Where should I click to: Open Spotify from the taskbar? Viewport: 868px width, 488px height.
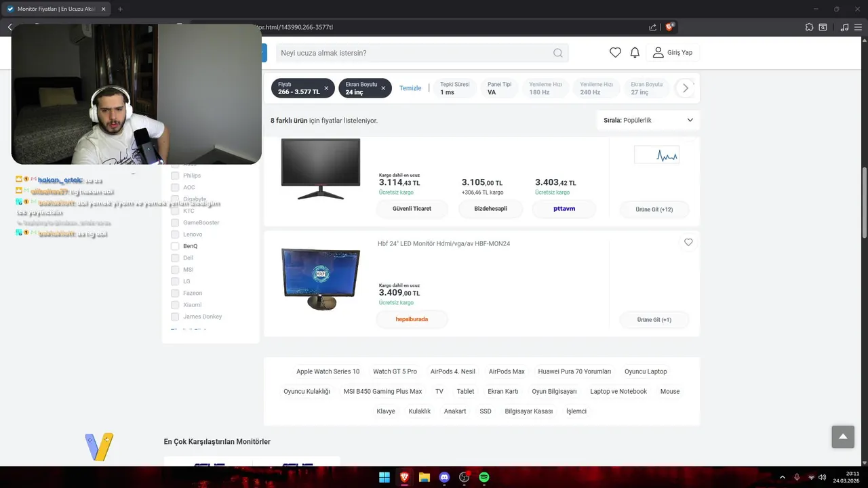point(484,477)
